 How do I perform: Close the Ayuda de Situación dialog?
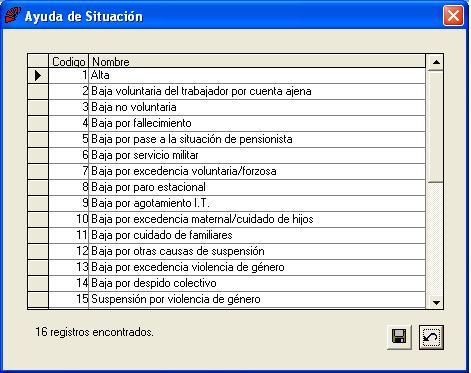[x=453, y=15]
